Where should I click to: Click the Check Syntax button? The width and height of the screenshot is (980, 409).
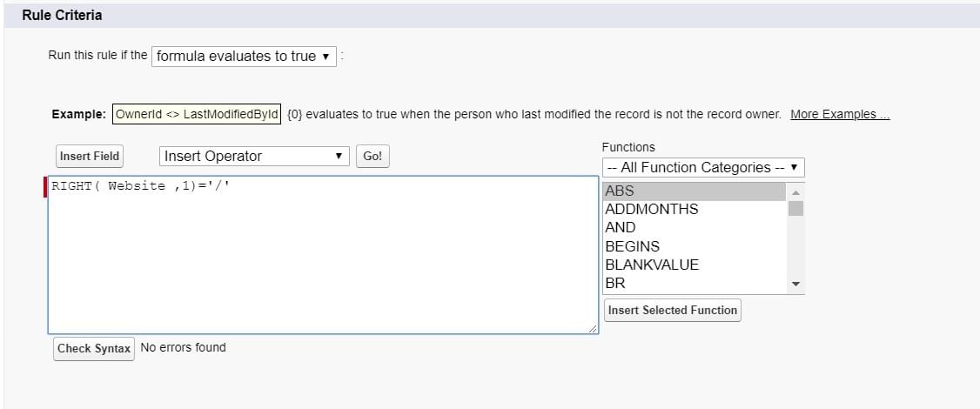[x=94, y=348]
